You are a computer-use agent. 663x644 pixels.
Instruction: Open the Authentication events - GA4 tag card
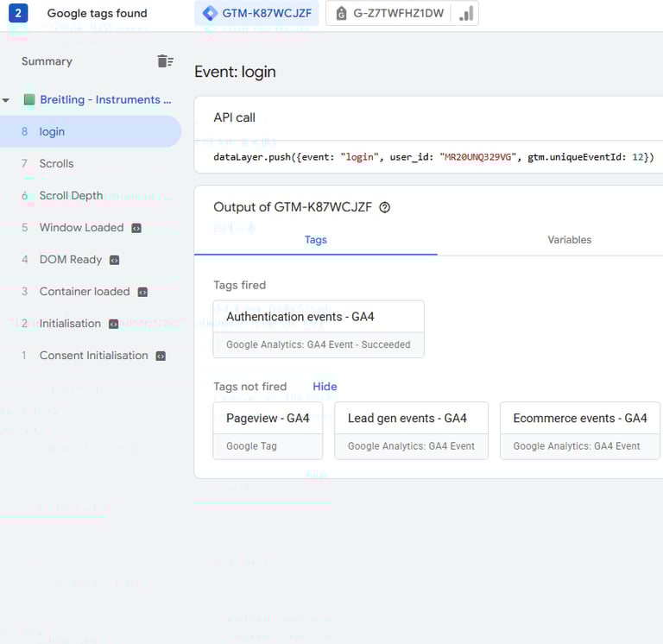(x=319, y=329)
